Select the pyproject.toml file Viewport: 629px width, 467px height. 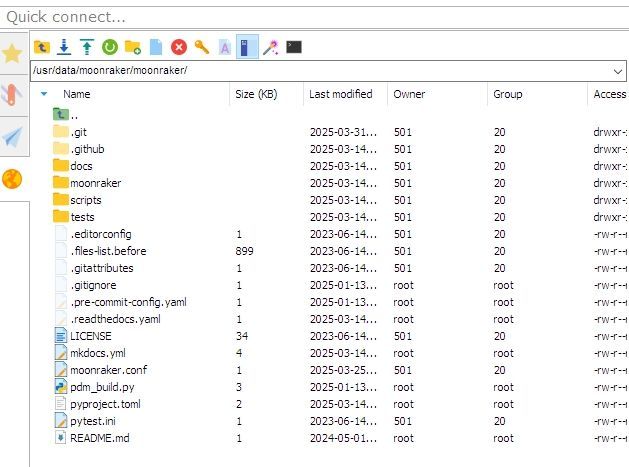coord(98,404)
